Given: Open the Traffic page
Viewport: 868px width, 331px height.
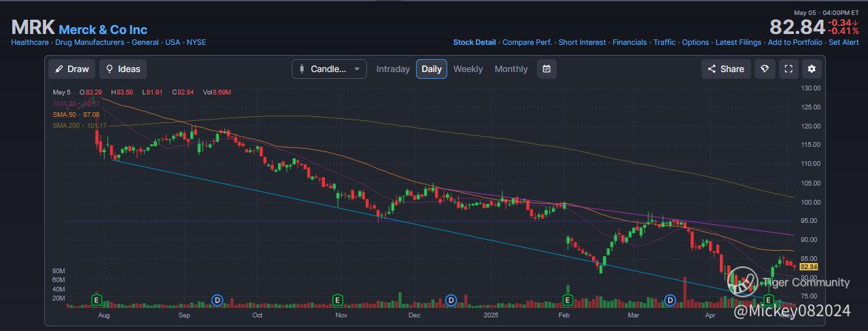Looking at the screenshot, I should pyautogui.click(x=665, y=42).
